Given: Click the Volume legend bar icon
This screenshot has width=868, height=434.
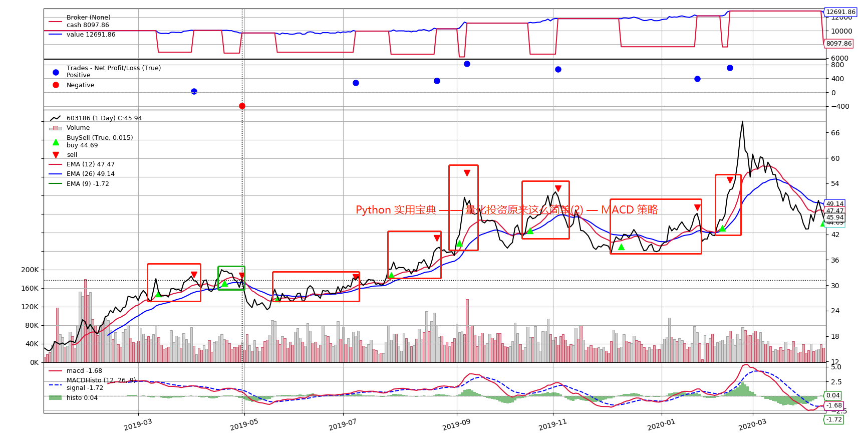Looking at the screenshot, I should 56,128.
